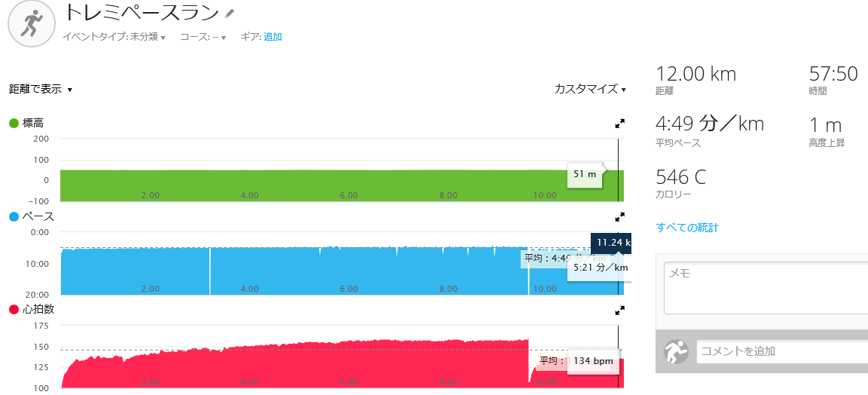Open すべての統計 link

point(687,227)
